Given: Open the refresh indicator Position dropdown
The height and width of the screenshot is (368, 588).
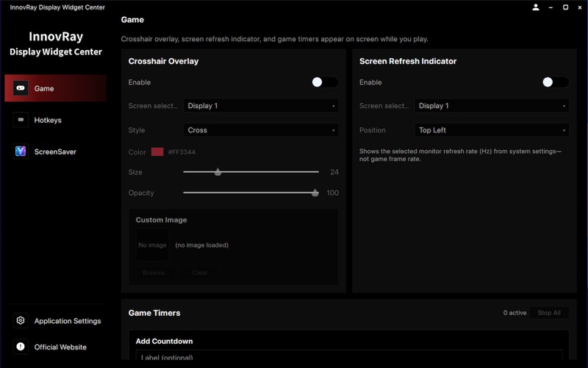Looking at the screenshot, I should click(492, 130).
